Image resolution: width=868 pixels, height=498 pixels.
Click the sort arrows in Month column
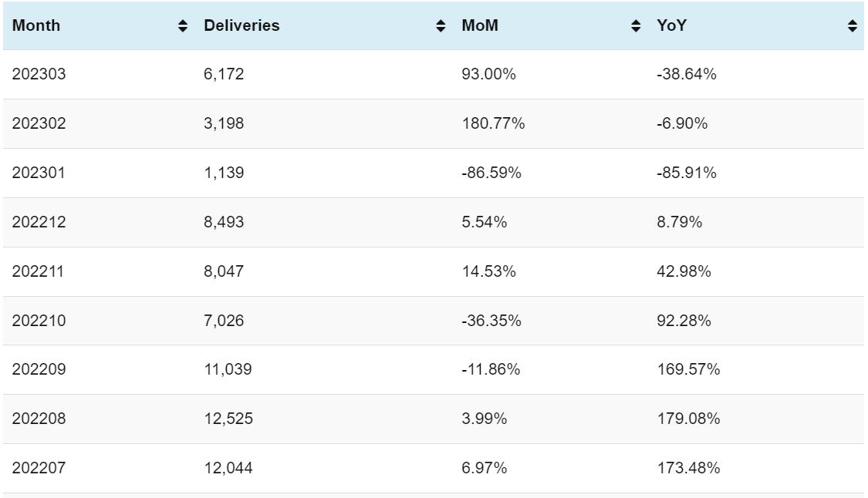click(x=183, y=25)
